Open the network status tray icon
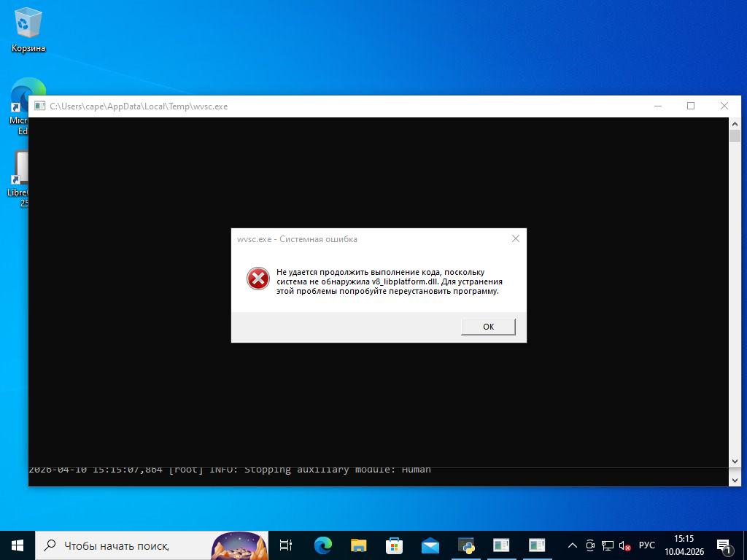 pyautogui.click(x=607, y=545)
